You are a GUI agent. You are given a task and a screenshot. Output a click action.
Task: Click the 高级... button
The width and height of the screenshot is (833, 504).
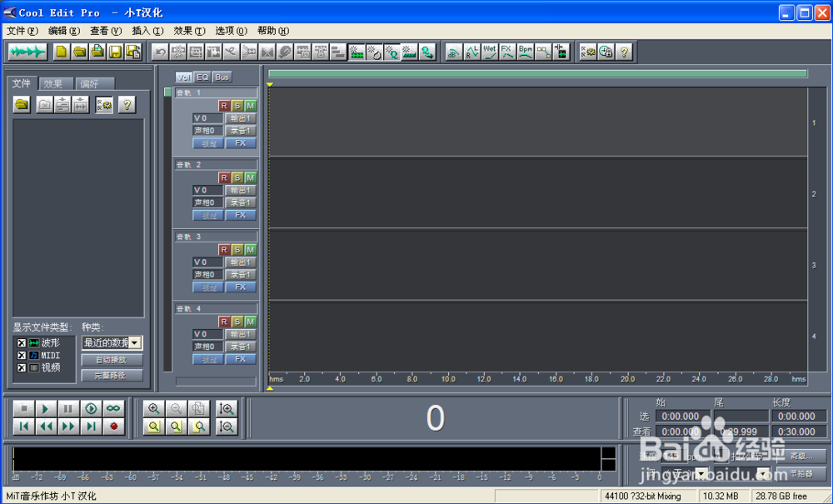point(801,457)
